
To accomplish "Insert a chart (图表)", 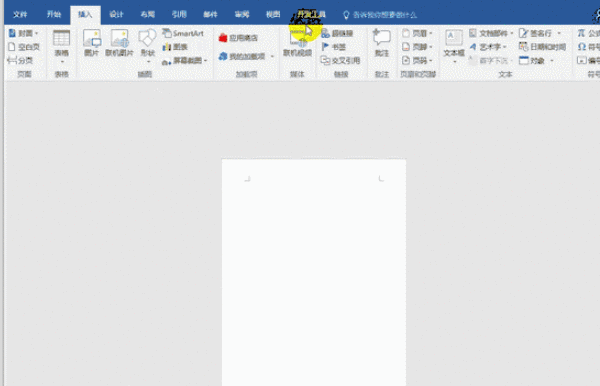I will pos(175,47).
